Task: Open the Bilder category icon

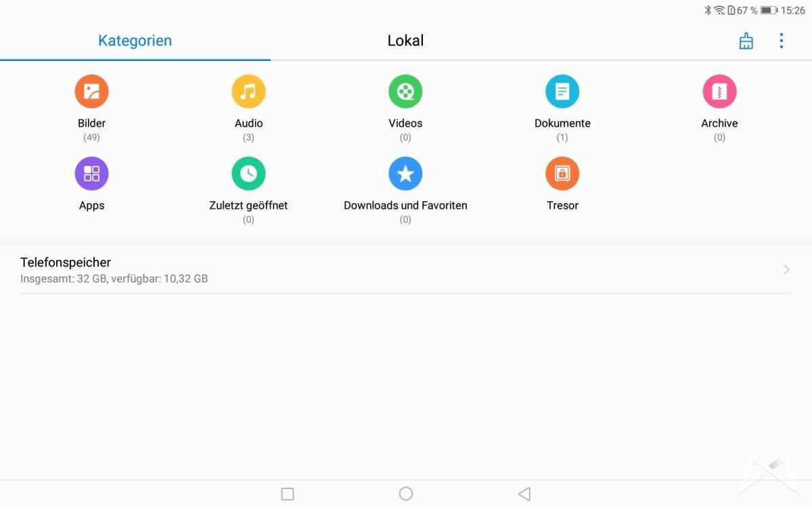Action: 91,91
